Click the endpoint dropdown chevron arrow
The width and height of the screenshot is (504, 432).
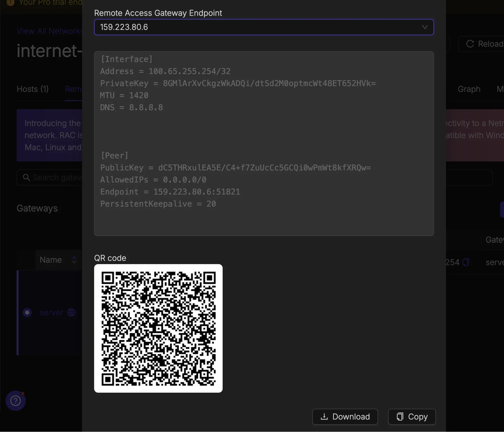[425, 27]
